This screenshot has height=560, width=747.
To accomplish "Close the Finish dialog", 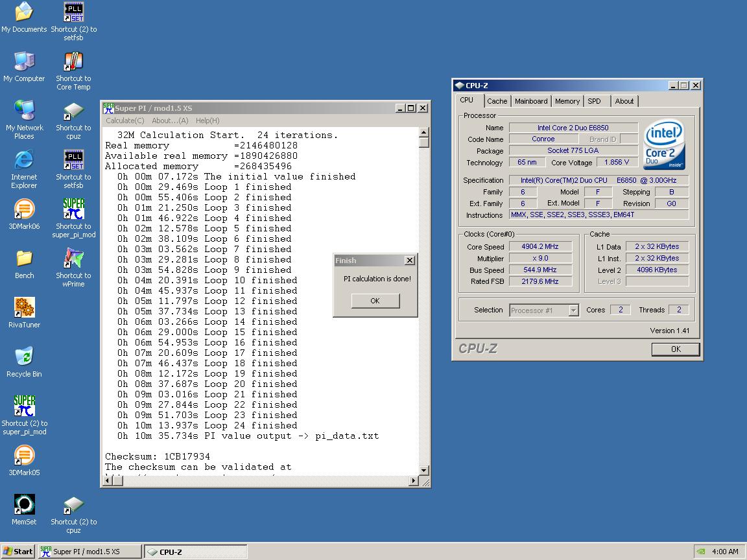I will pos(409,261).
